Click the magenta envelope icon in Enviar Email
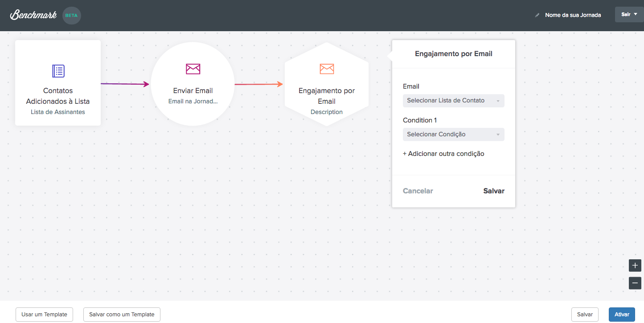The width and height of the screenshot is (644, 323). 193,69
